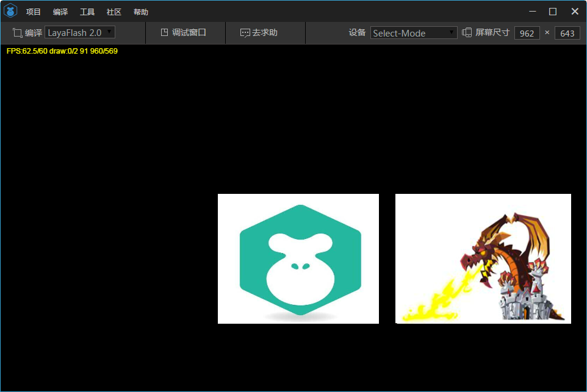Click the fire-breathing dragon image
Image resolution: width=587 pixels, height=392 pixels.
click(483, 258)
